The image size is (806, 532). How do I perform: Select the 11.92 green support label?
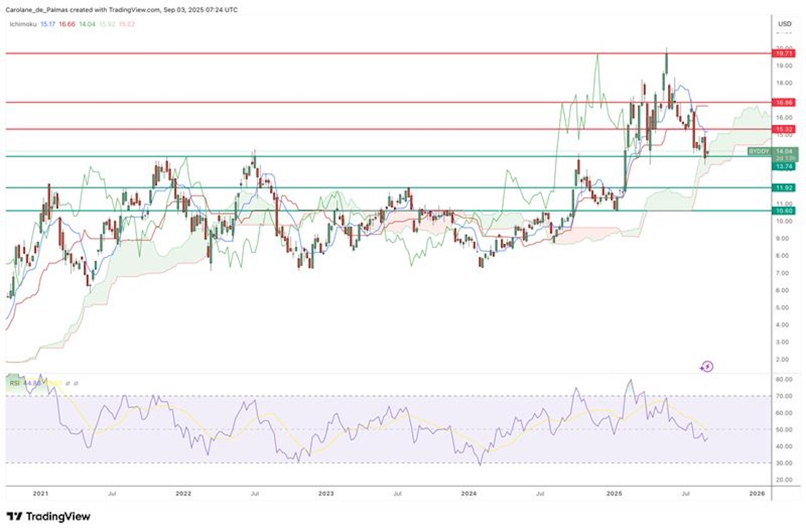pyautogui.click(x=784, y=188)
